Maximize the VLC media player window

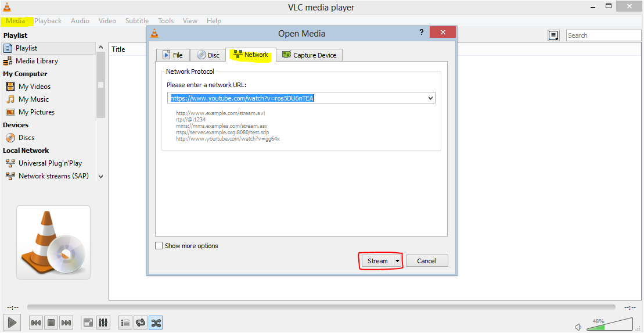[609, 6]
